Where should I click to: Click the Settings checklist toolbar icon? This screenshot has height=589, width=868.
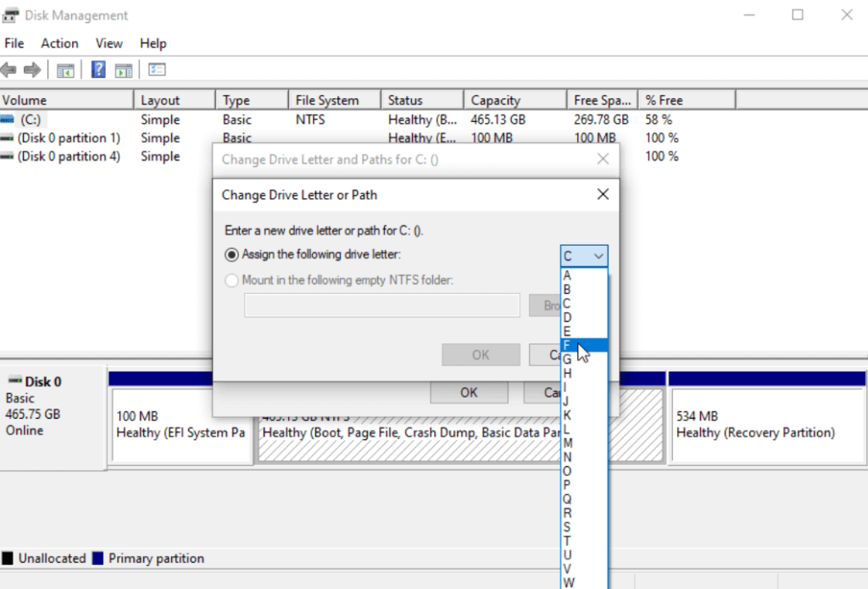[x=157, y=70]
